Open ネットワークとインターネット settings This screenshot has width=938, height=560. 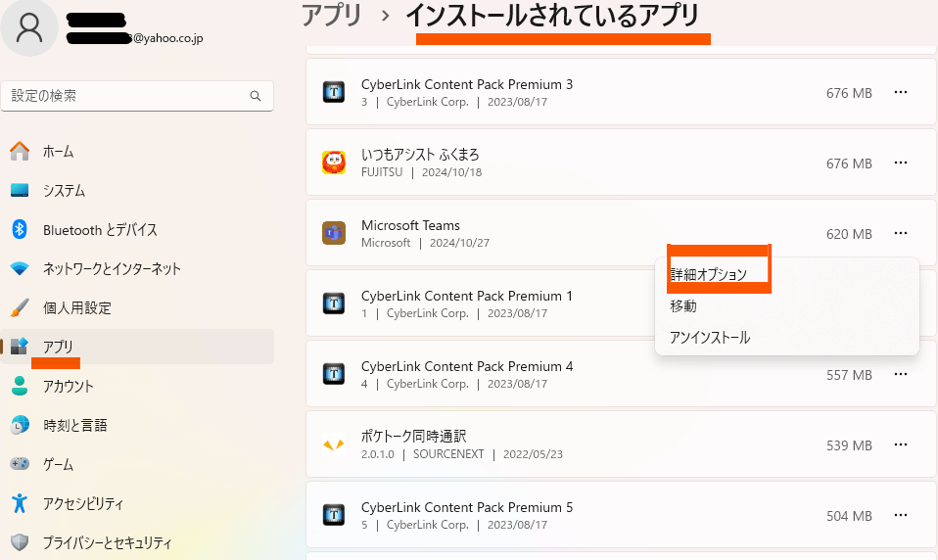click(x=137, y=268)
